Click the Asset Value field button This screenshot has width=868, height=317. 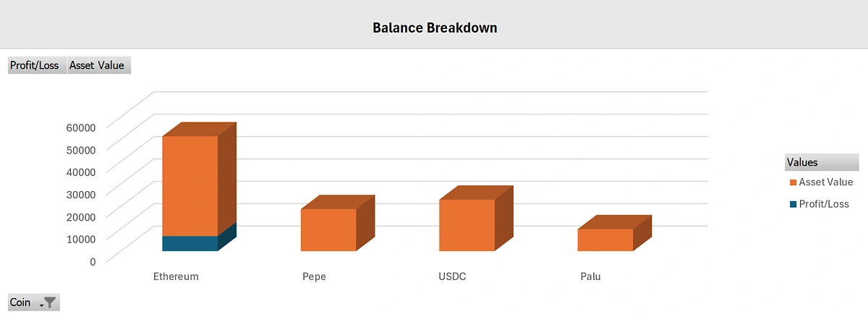click(97, 65)
